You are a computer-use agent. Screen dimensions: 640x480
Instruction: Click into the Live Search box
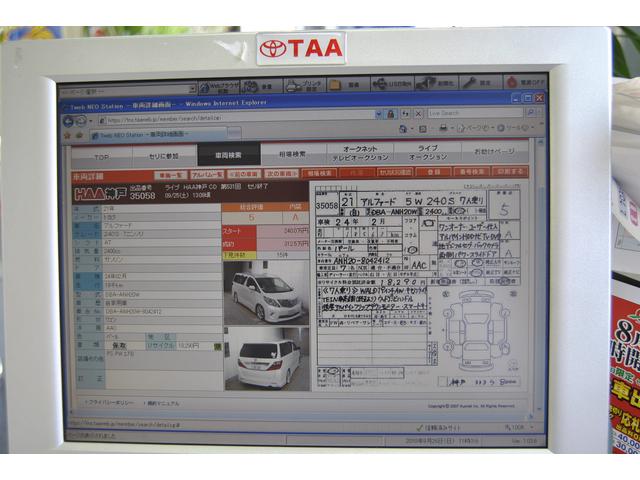point(476,113)
